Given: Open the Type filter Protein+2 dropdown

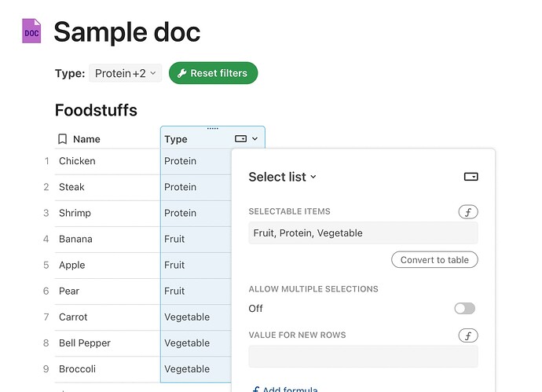Looking at the screenshot, I should (126, 73).
